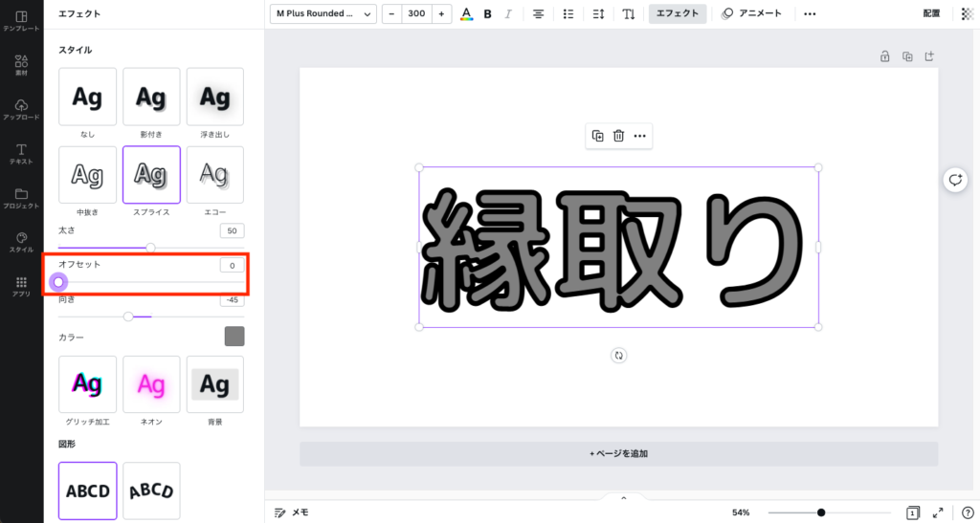Open the text alignment option
The image size is (980, 523).
point(539,14)
